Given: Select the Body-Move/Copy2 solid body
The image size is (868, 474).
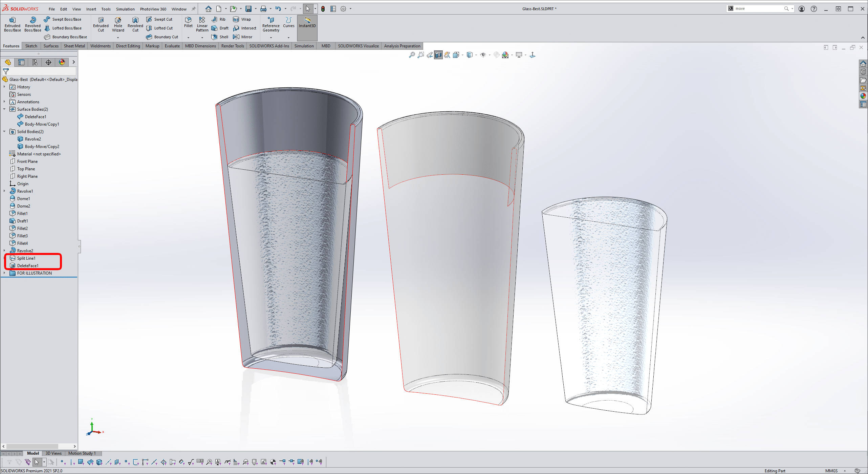Looking at the screenshot, I should (x=42, y=147).
